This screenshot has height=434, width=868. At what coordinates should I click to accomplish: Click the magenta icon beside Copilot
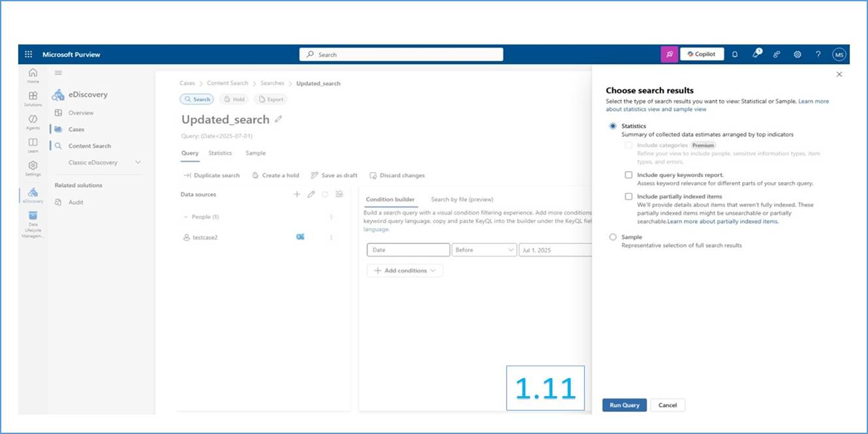[669, 54]
